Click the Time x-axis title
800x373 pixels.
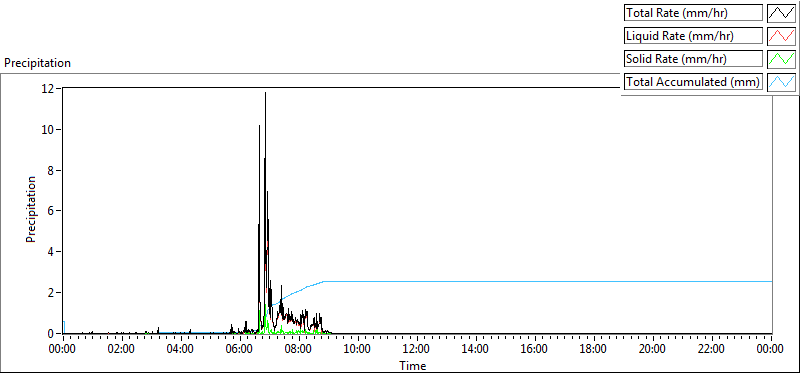click(413, 365)
